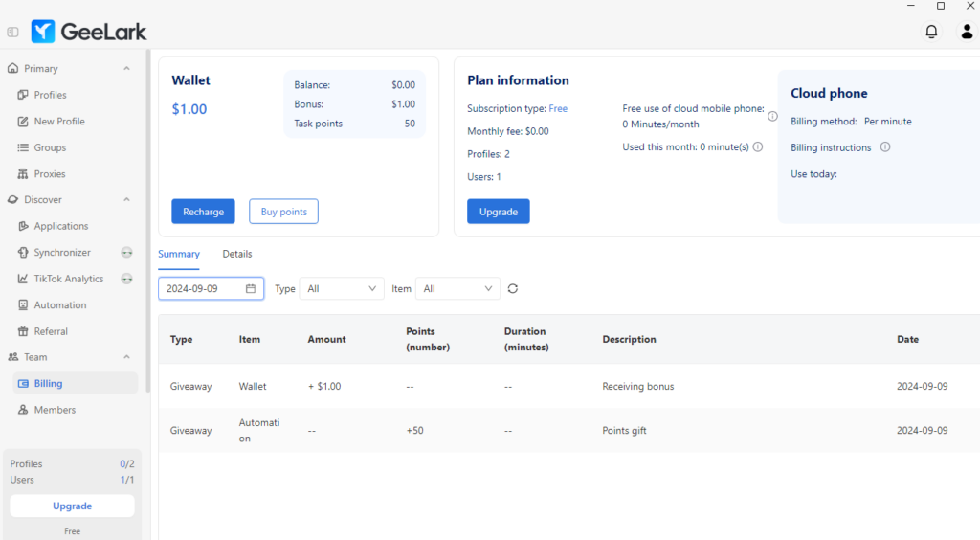Click the $1.00 wallet total
The height and width of the screenshot is (540, 980).
189,109
